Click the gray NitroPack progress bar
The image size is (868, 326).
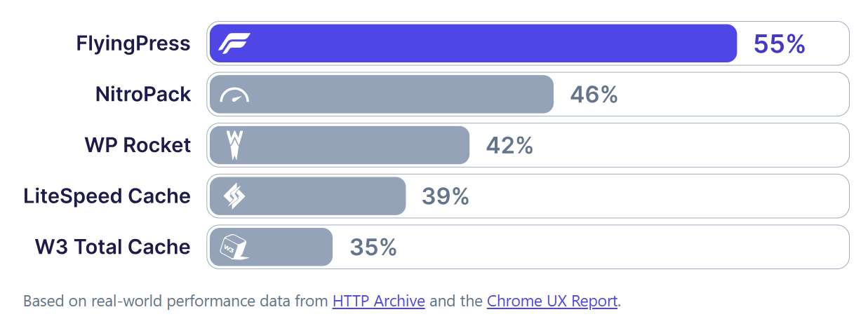pyautogui.click(x=400, y=95)
